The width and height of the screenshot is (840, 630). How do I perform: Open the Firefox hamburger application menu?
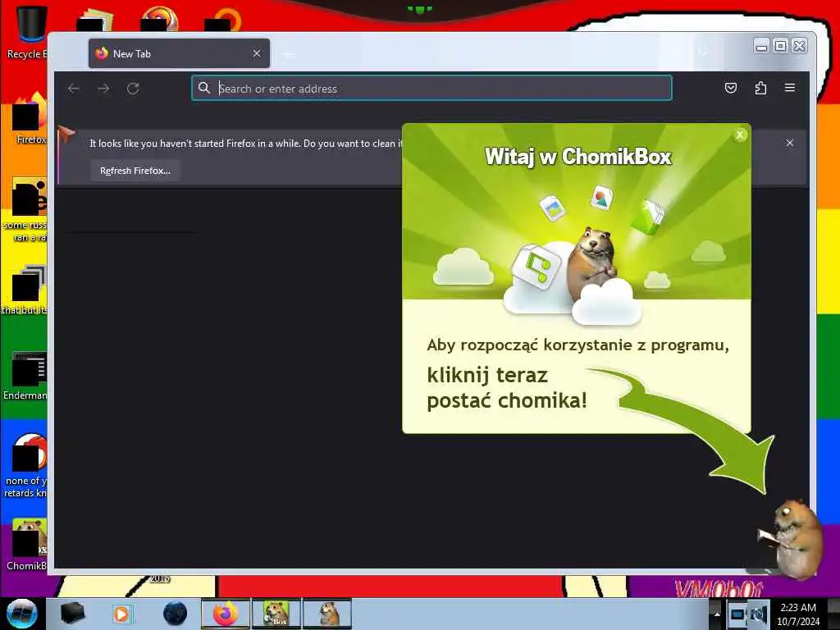(790, 88)
